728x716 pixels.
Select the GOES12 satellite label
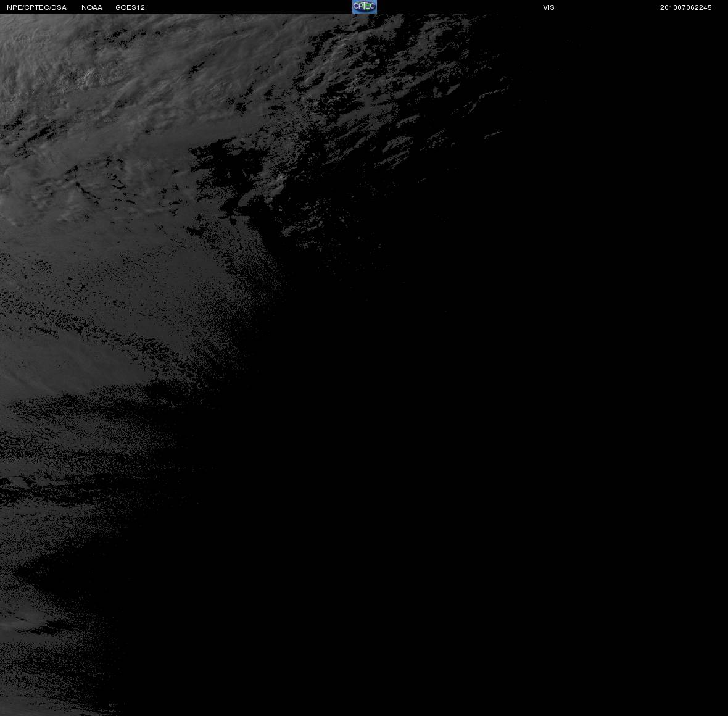pyautogui.click(x=130, y=7)
